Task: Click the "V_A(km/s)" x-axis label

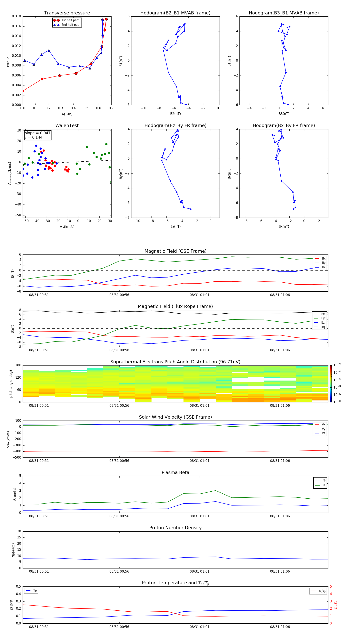Action: tap(67, 227)
